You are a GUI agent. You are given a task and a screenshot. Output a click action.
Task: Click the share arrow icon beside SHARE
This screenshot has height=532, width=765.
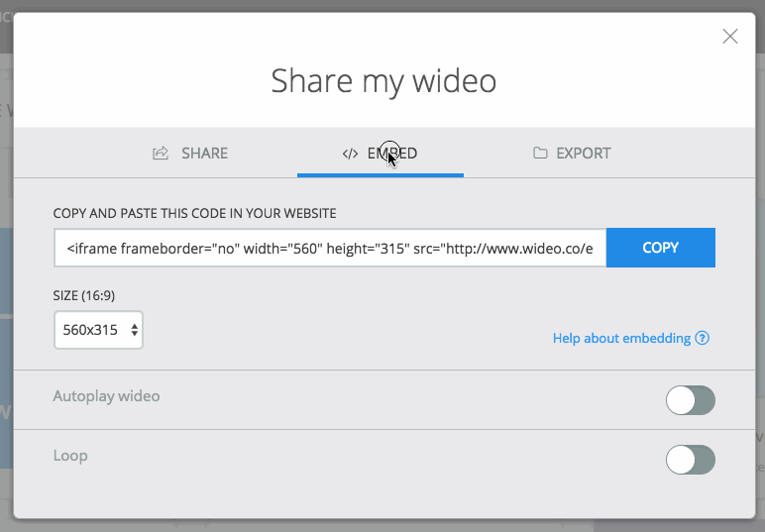(x=161, y=154)
